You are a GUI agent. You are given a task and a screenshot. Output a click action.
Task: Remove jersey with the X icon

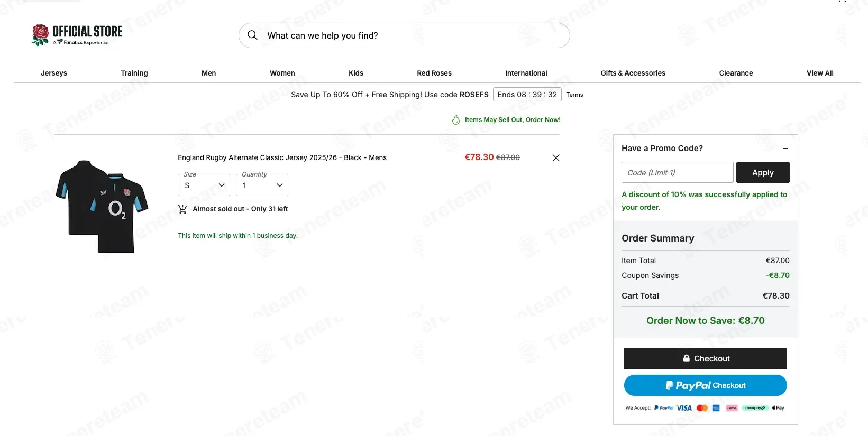coord(556,158)
